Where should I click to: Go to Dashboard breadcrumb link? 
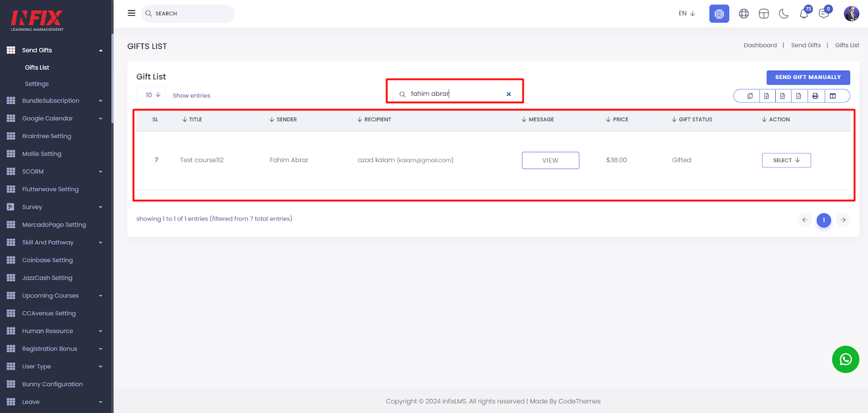[760, 46]
